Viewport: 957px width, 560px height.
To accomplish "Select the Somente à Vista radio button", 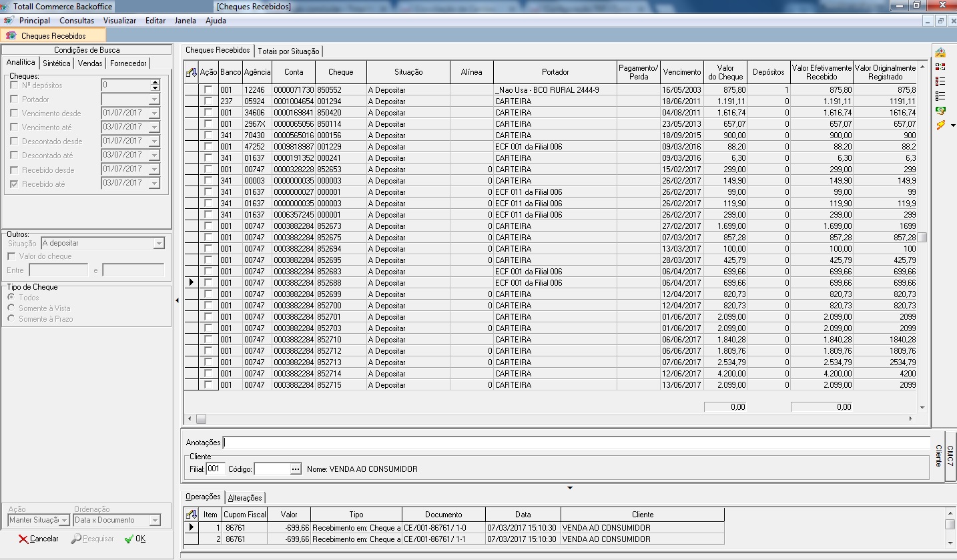I will [11, 308].
